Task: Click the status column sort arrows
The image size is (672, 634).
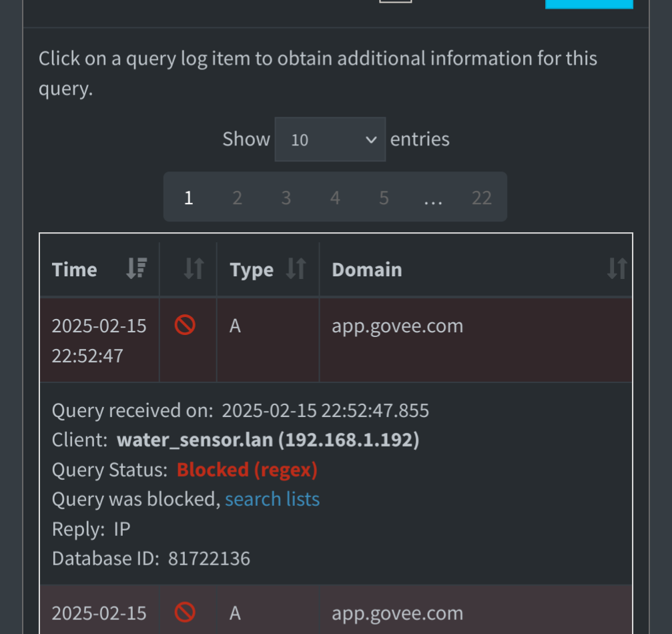Action: (194, 268)
